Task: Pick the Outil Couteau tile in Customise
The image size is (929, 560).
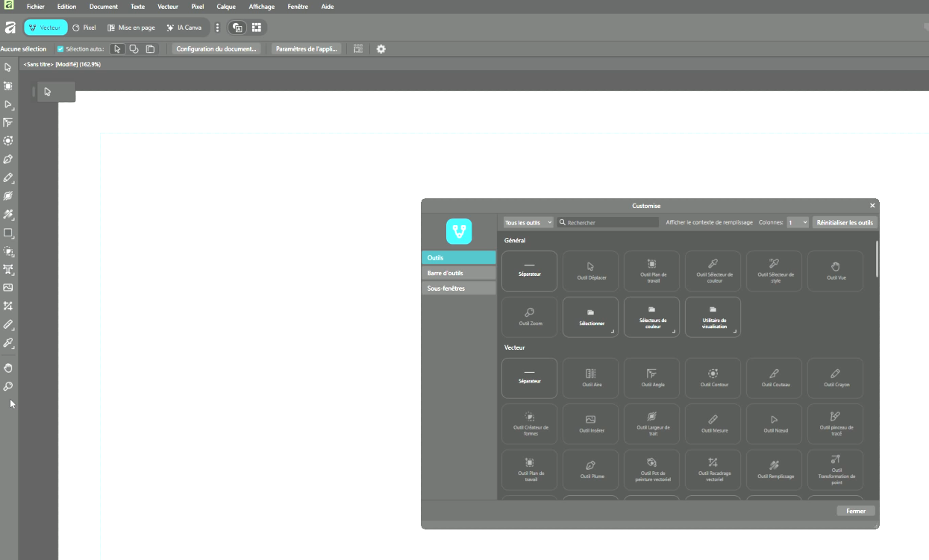Action: [774, 378]
